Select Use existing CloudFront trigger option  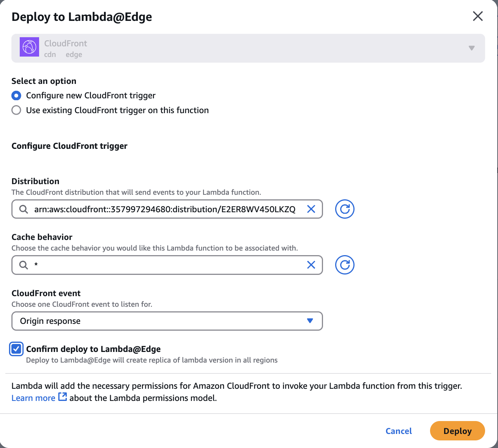[16, 110]
